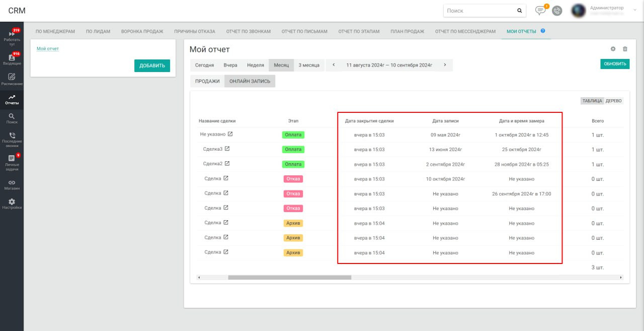Screen dimensions: 644x331
Task: Open the Продажи sub-tab
Action: pyautogui.click(x=207, y=81)
